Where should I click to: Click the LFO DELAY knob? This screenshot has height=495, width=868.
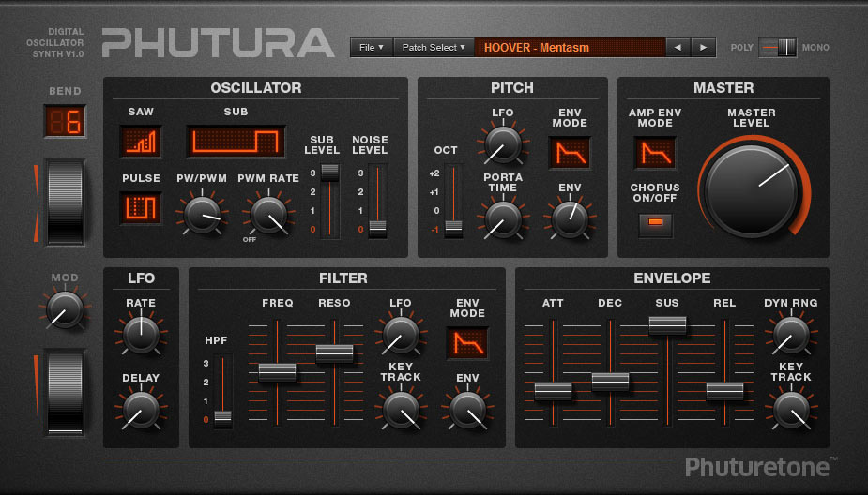click(x=141, y=410)
